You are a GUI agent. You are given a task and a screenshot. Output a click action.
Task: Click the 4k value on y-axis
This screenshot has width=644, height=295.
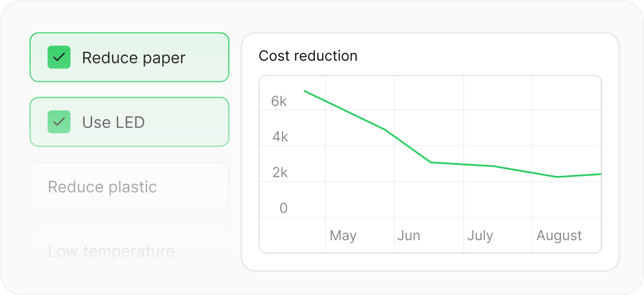[x=280, y=137]
